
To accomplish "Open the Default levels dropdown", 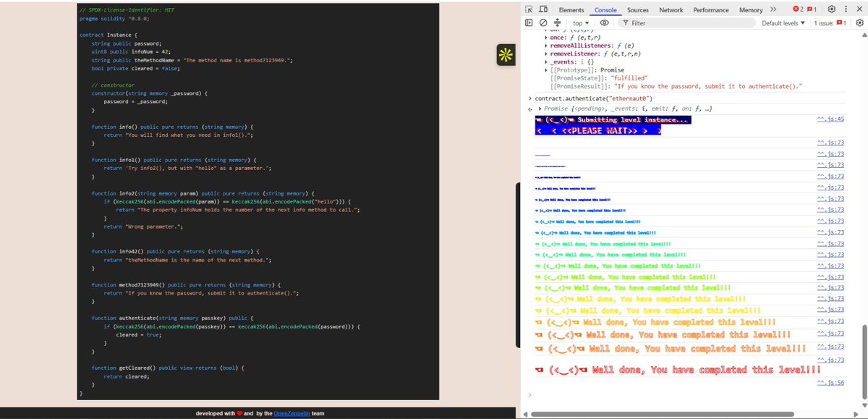I will point(783,23).
